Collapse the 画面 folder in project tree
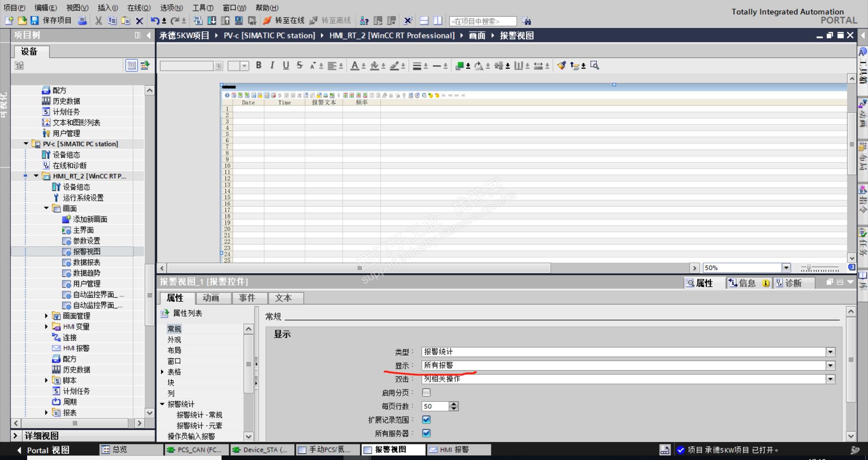Image resolution: width=868 pixels, height=460 pixels. click(46, 209)
